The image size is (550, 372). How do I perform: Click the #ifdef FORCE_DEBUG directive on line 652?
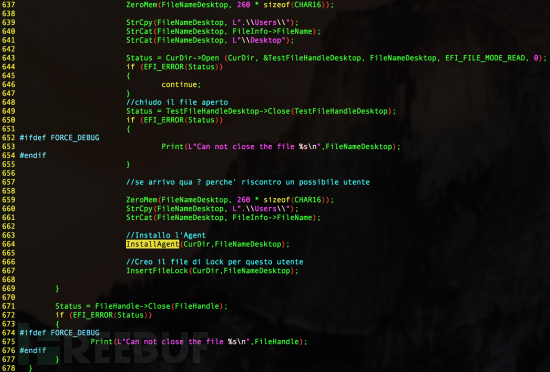click(x=59, y=138)
